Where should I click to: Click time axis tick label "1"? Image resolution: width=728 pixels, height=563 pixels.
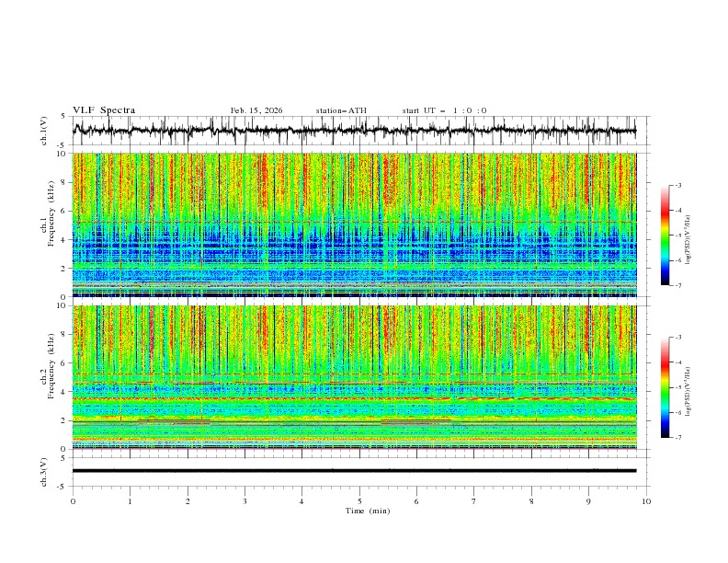(130, 501)
